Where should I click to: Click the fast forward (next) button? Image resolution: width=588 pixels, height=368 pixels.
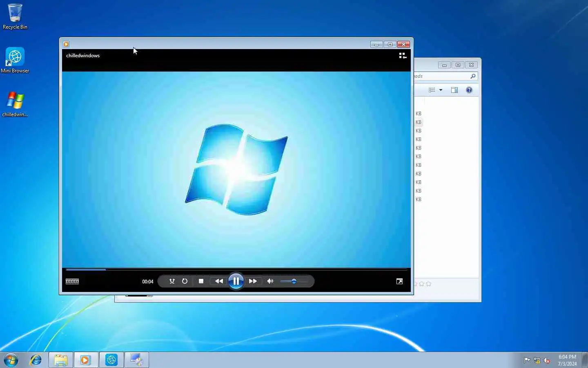[253, 281]
